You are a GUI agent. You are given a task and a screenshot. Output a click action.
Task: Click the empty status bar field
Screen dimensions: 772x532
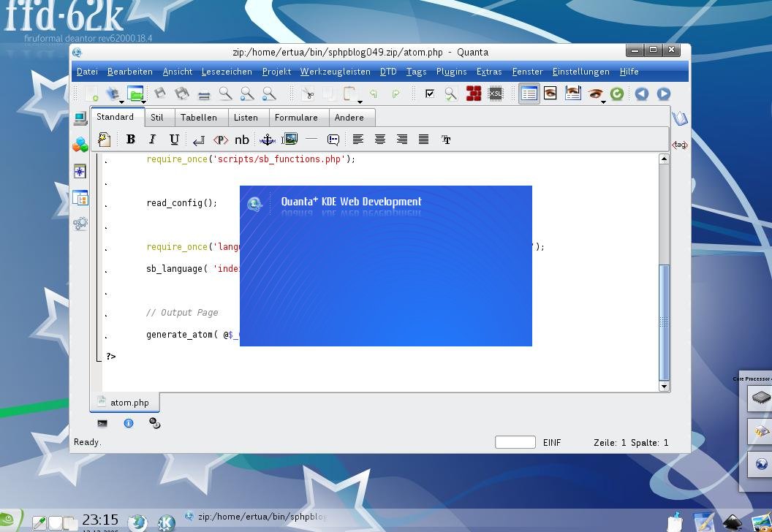point(515,442)
